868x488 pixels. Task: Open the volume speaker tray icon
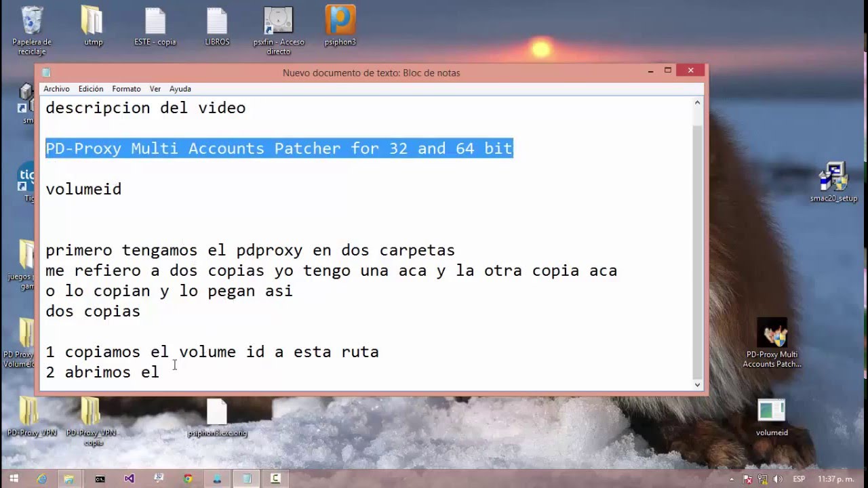point(778,479)
